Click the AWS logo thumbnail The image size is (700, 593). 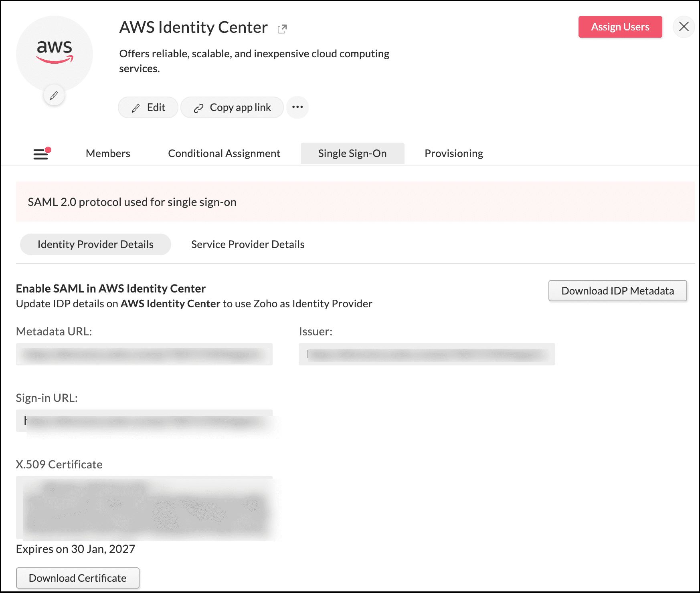55,54
